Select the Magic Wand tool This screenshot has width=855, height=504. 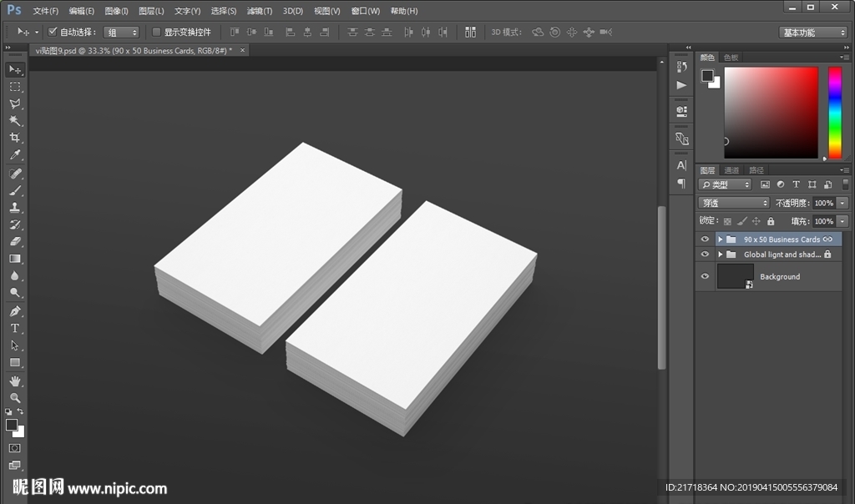pos(15,121)
